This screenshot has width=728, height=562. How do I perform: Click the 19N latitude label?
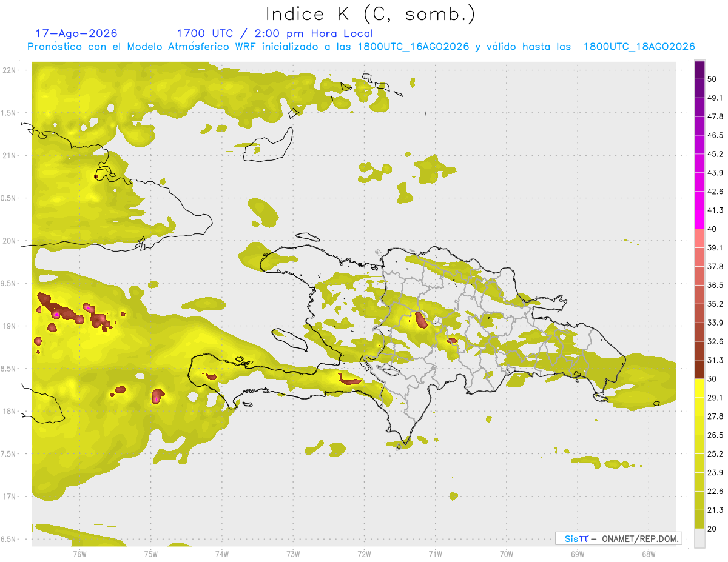click(x=9, y=326)
